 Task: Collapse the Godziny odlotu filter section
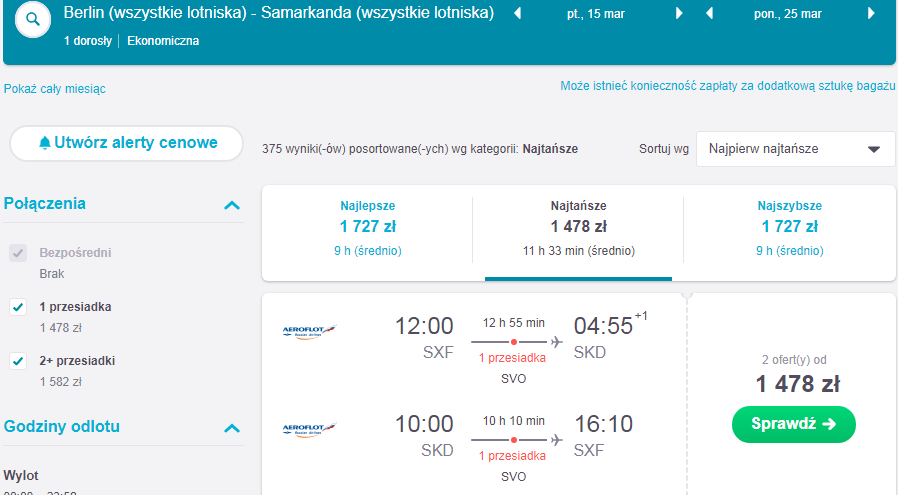pos(232,427)
